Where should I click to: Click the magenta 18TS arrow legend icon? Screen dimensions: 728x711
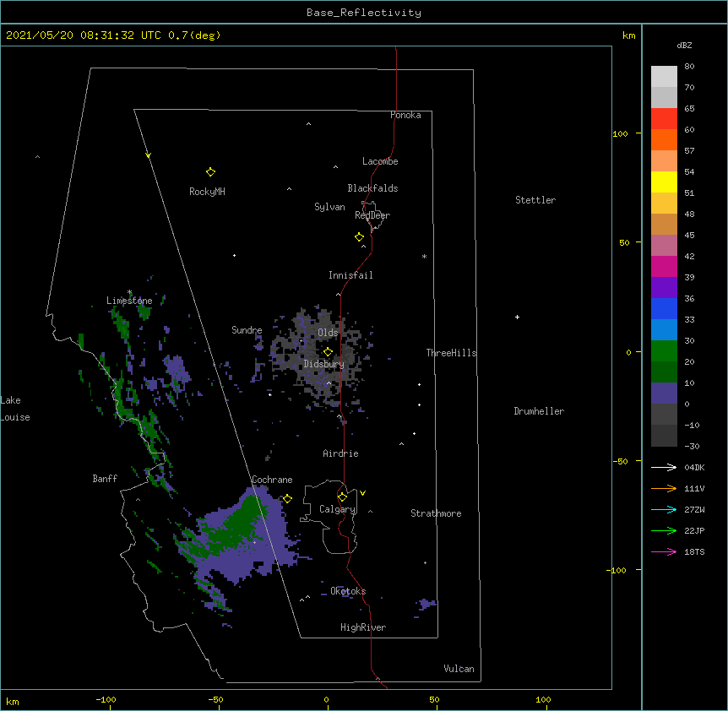[x=664, y=551]
